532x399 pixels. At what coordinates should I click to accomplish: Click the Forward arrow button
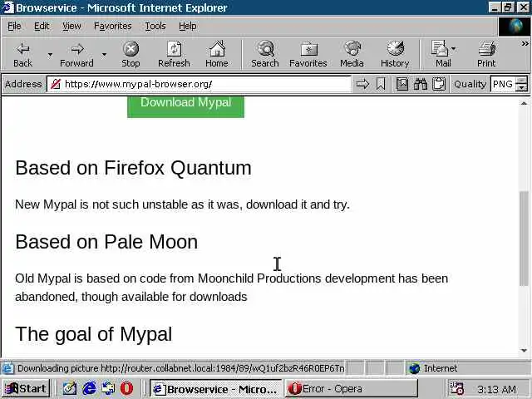pos(76,54)
